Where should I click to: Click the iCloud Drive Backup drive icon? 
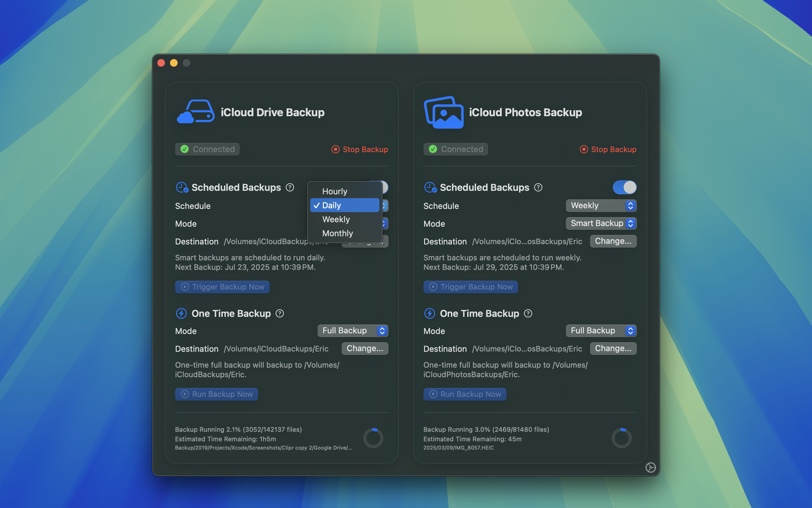[196, 112]
